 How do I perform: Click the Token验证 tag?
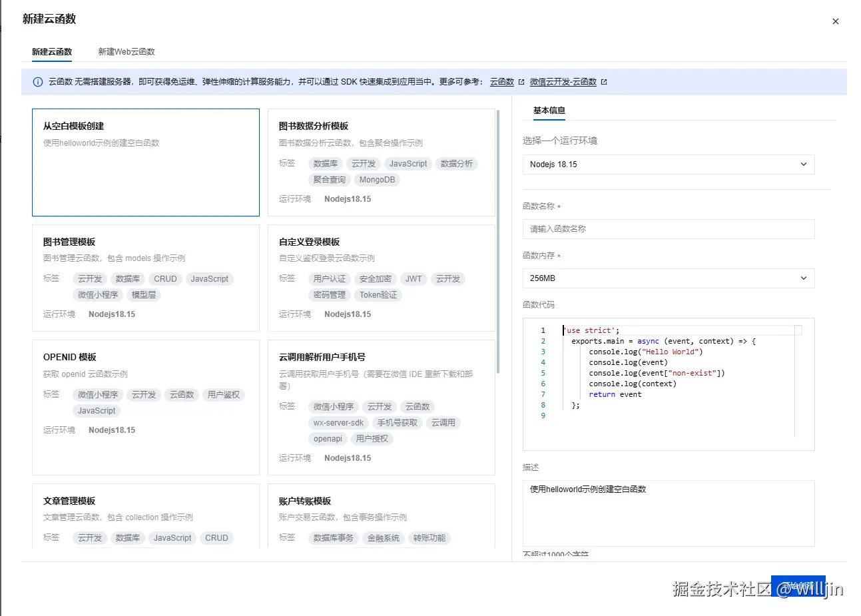(x=378, y=295)
